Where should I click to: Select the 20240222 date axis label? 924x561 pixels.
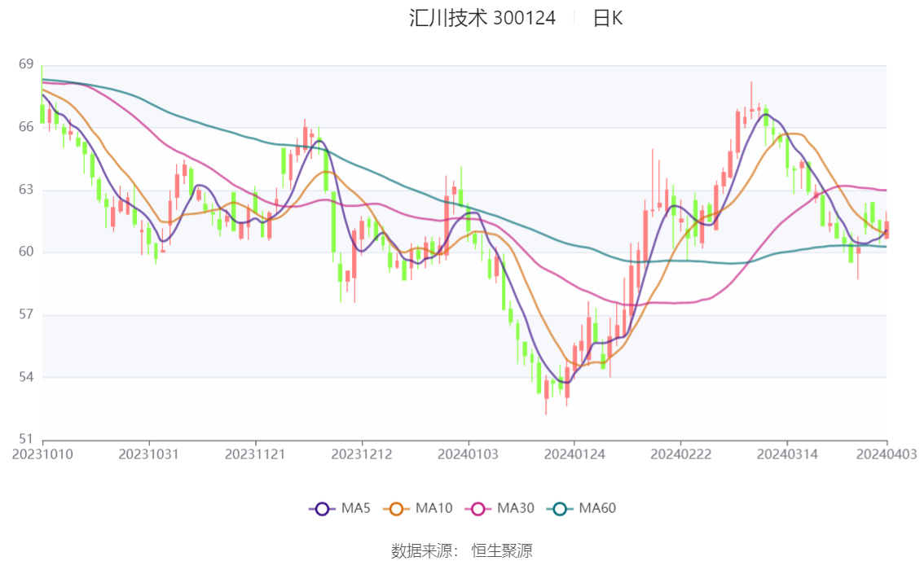point(680,454)
